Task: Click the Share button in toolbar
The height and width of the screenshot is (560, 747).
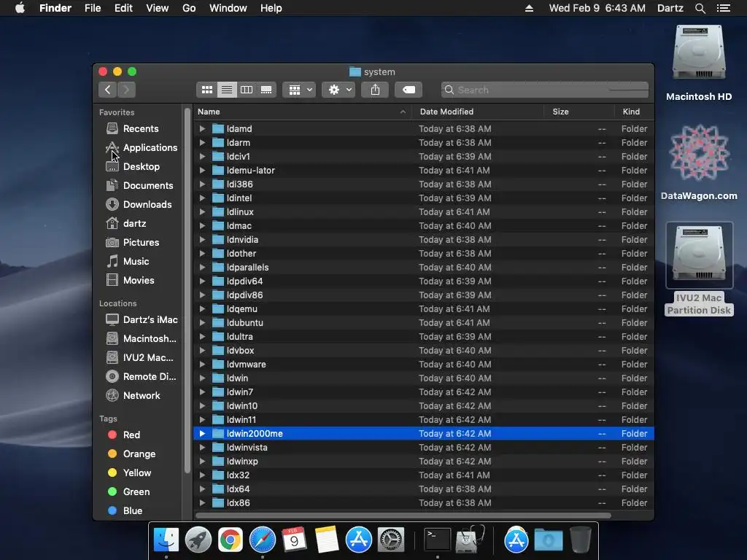Action: 375,90
